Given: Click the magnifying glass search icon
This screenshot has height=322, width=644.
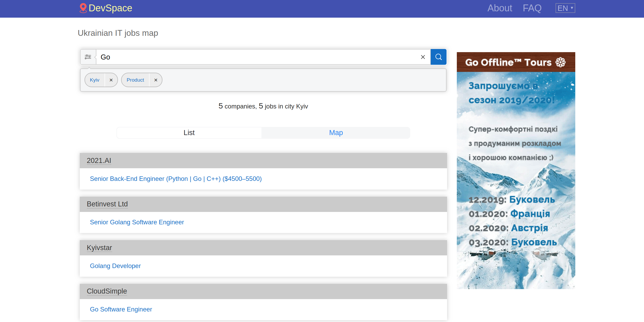Looking at the screenshot, I should [x=438, y=57].
